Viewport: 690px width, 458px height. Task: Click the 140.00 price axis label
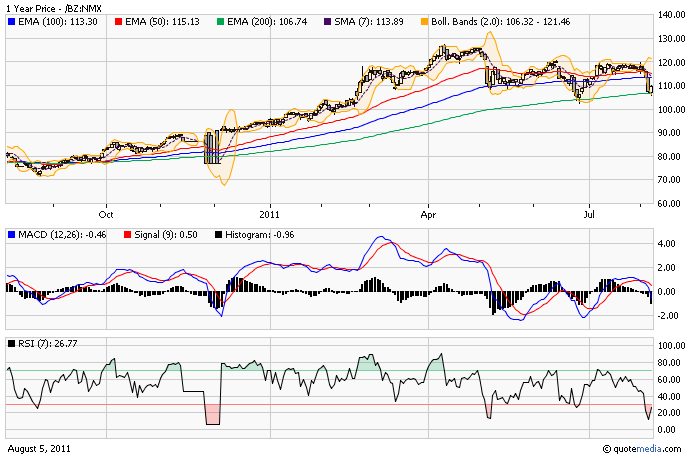(672, 15)
